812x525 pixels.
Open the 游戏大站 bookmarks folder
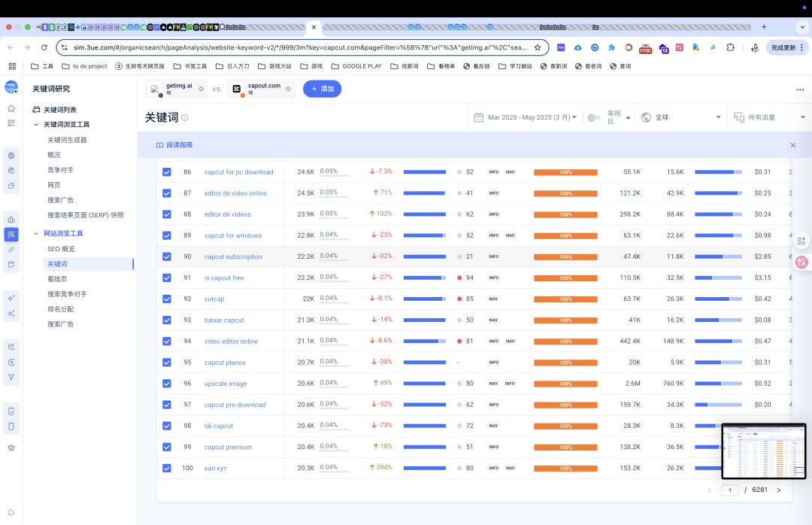[x=274, y=66]
